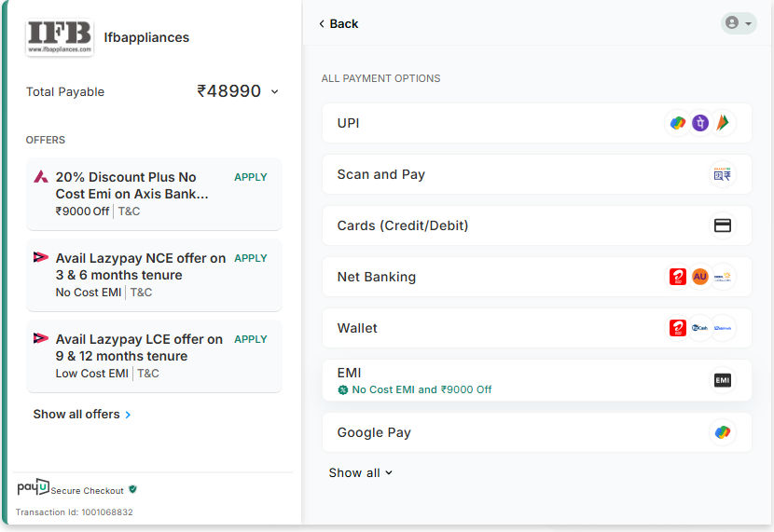Apply the Lazypay NCE offer
774x532 pixels.
click(251, 258)
